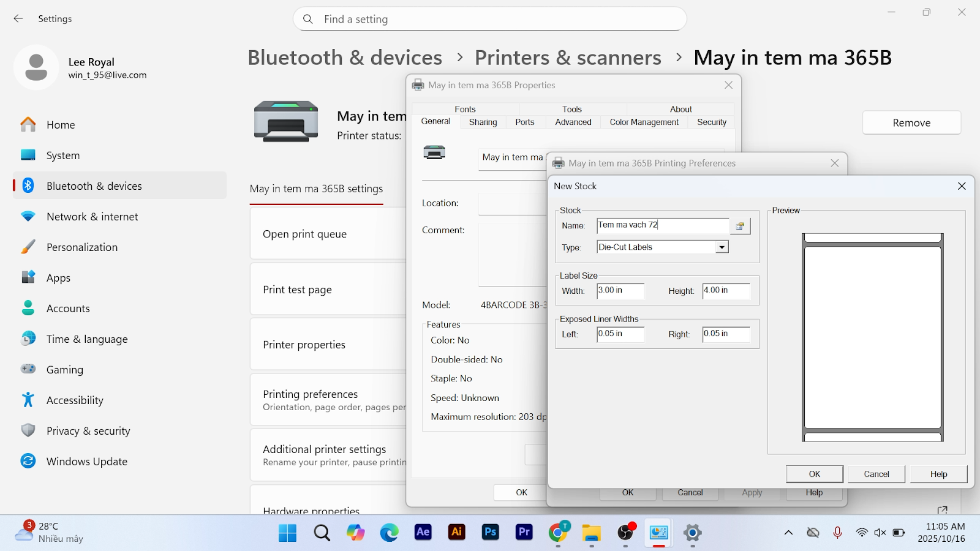This screenshot has height=551, width=980.
Task: Open Windows Update in the sidebar
Action: 86,462
